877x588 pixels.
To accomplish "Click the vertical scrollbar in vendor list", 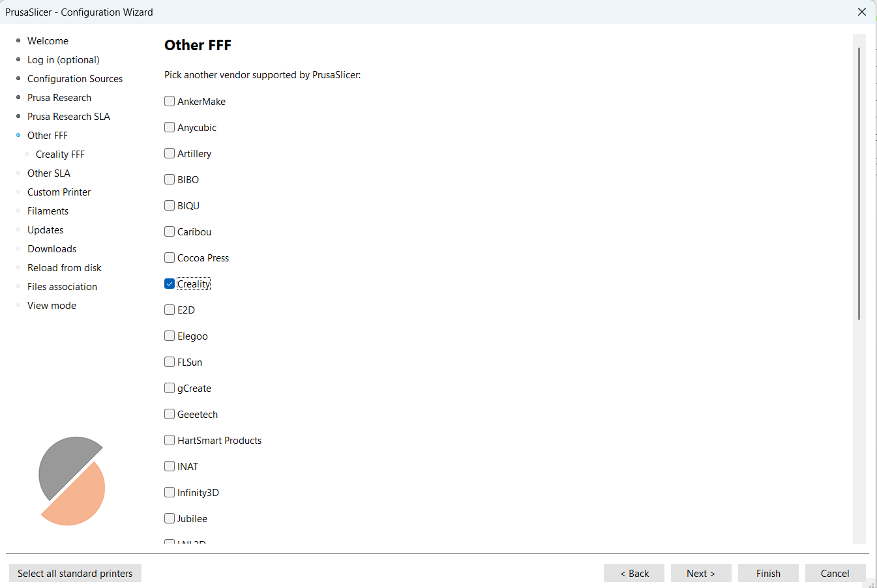I will click(859, 183).
